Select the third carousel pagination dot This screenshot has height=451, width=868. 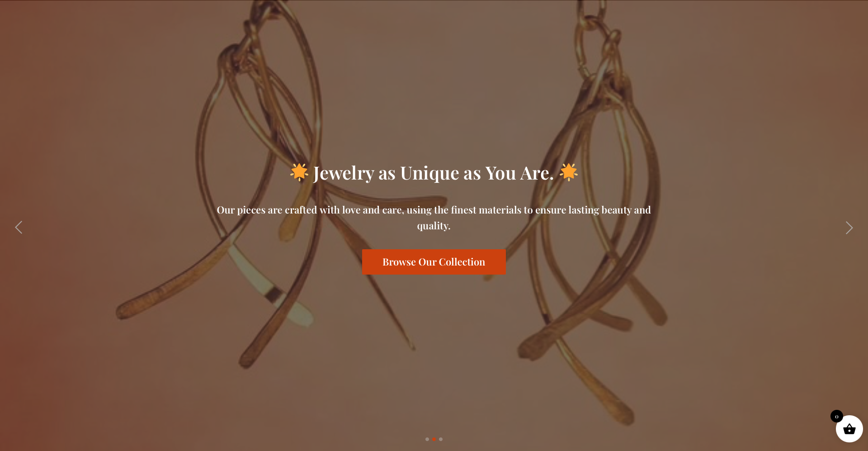point(441,439)
